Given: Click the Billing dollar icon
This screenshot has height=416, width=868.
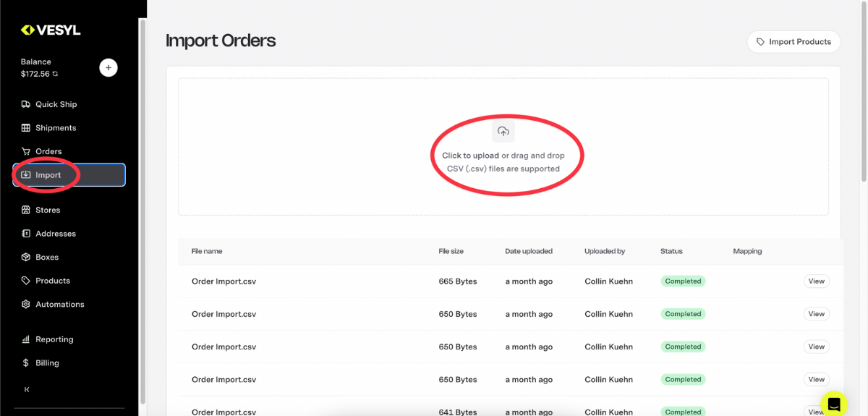Looking at the screenshot, I should (x=26, y=363).
